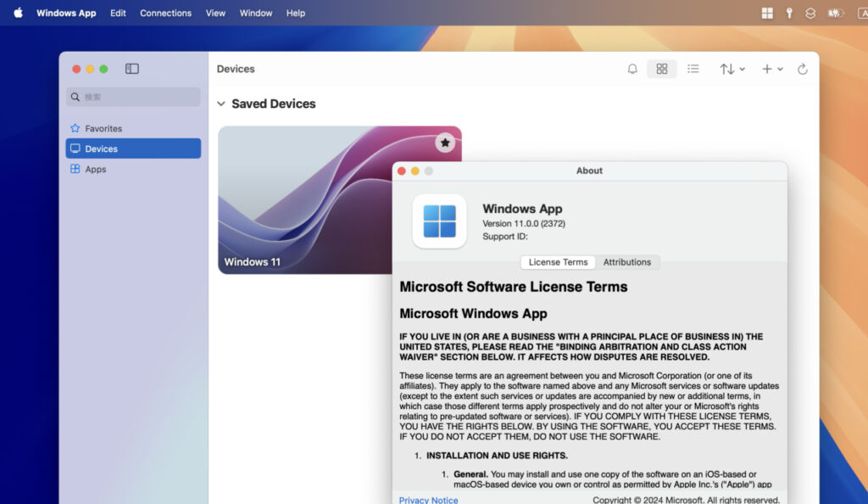Unfavorite the Windows 11 device
868x504 pixels.
click(x=445, y=143)
